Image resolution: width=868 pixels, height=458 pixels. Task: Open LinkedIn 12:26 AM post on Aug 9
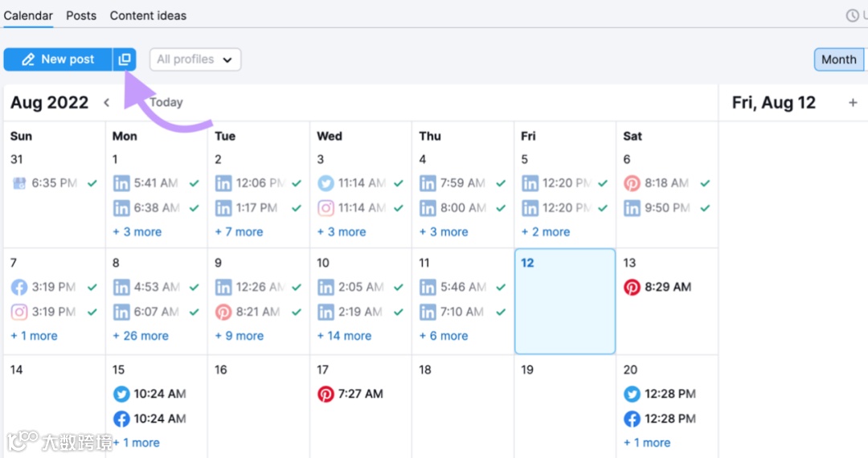(259, 287)
